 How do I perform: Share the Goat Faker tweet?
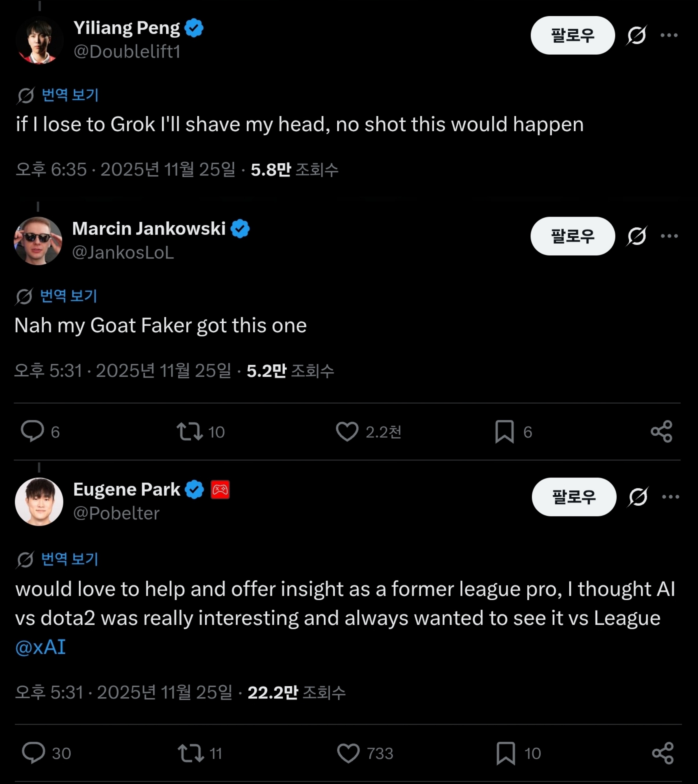pos(662,431)
